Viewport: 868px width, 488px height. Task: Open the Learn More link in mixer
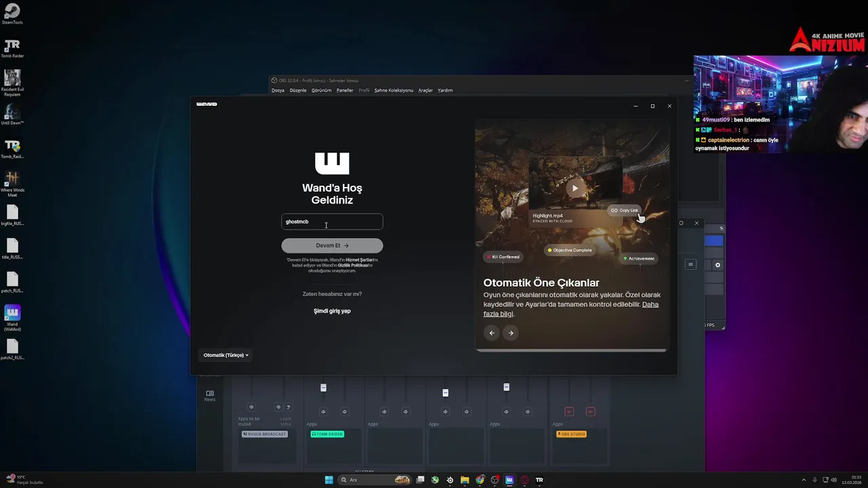coord(285,421)
